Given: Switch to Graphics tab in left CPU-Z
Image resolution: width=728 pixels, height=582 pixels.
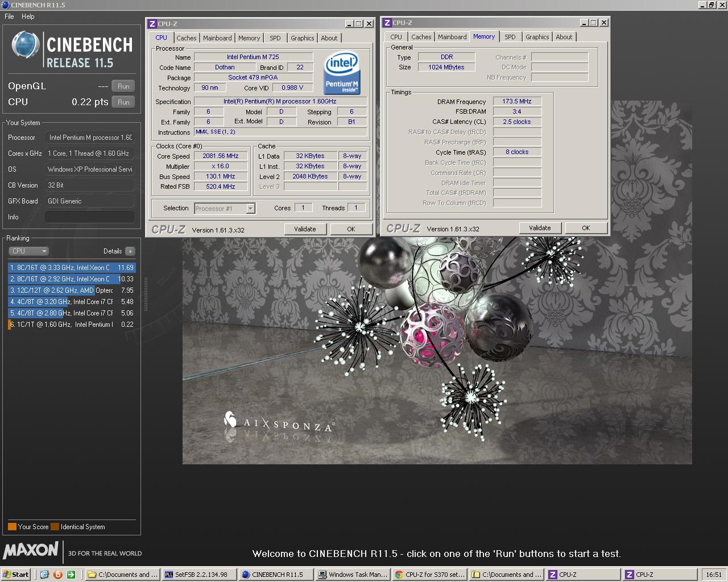Looking at the screenshot, I should [x=302, y=38].
